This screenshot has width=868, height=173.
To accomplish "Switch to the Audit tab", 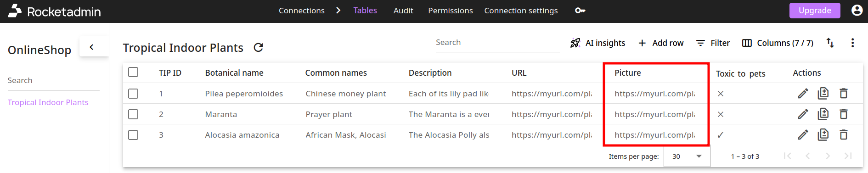I will point(403,11).
